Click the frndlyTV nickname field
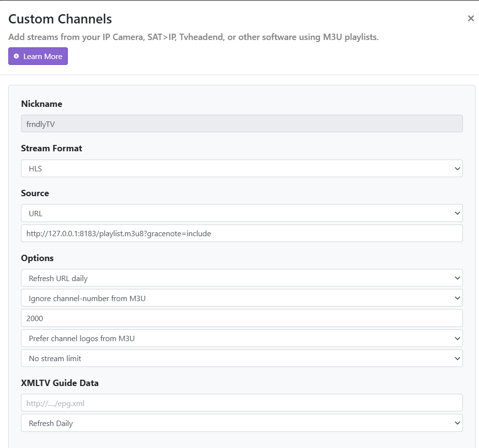Screen dimensions: 479x448 (x=241, y=124)
